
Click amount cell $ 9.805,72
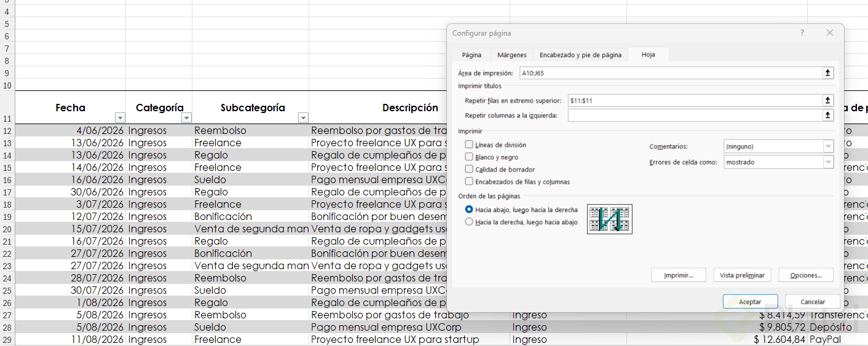(x=717, y=327)
